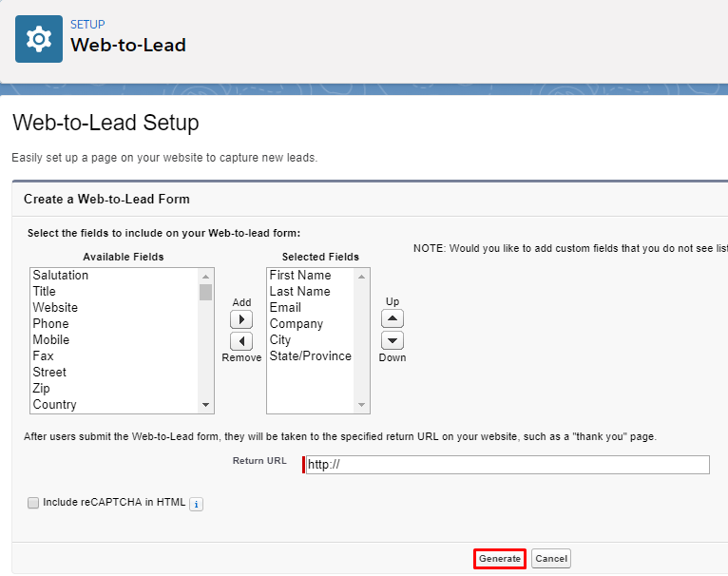Click the Setup gear icon

39,39
